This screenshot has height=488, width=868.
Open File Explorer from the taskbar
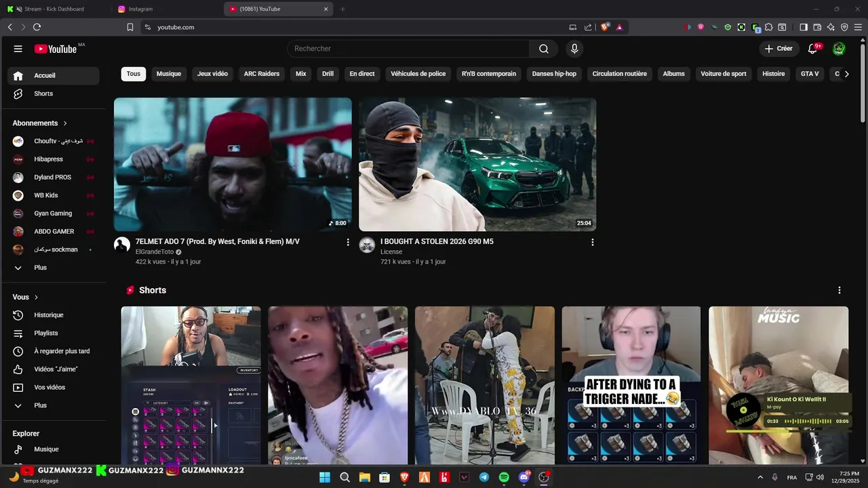364,477
